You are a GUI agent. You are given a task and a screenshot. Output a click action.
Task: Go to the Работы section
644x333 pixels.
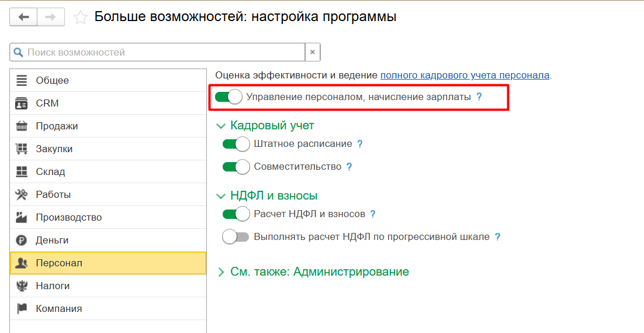click(x=108, y=194)
